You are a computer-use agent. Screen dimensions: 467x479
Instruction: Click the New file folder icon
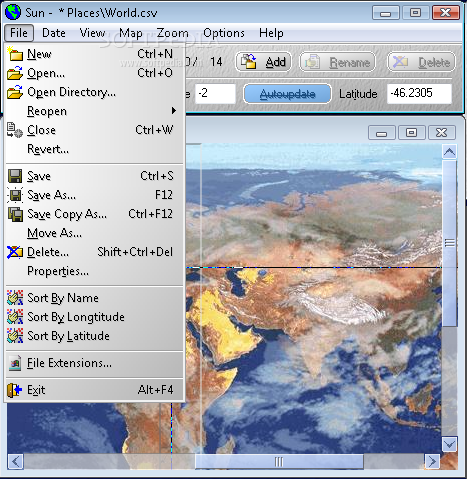15,54
